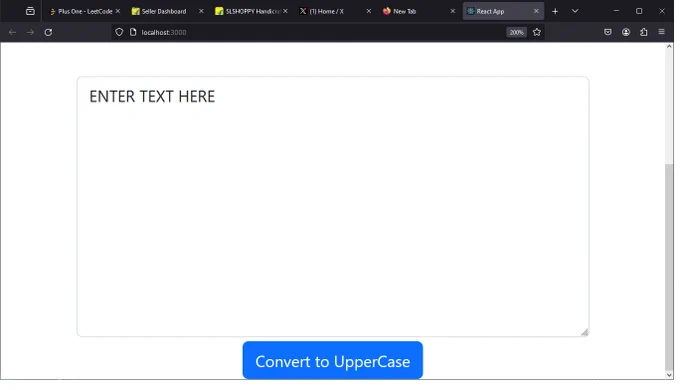Open Firefox tab overview icon

[30, 11]
